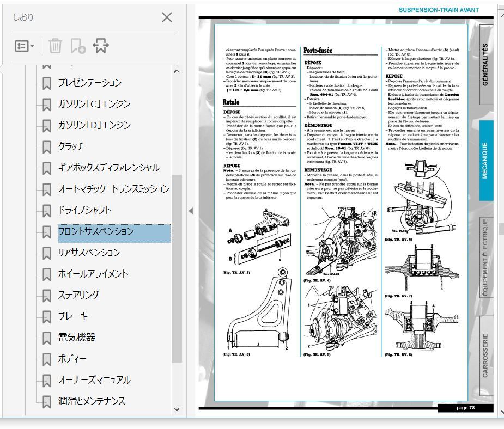Jump to the ホイールアライメント bookmark

[93, 274]
